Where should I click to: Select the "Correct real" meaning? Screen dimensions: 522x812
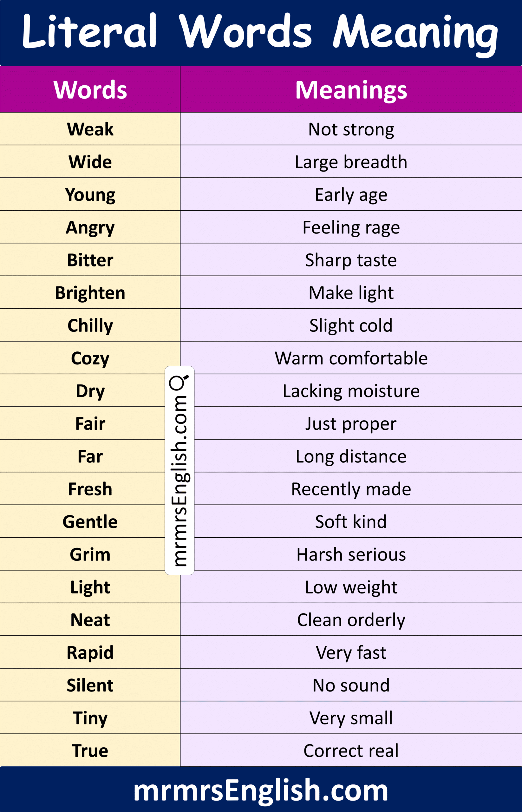[351, 751]
